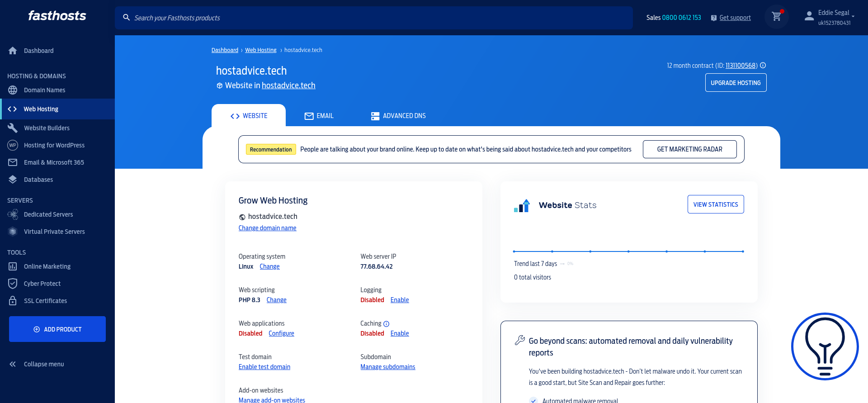Screen dimensions: 868x403
Task: Click the Databases stack icon
Action: pyautogui.click(x=13, y=180)
